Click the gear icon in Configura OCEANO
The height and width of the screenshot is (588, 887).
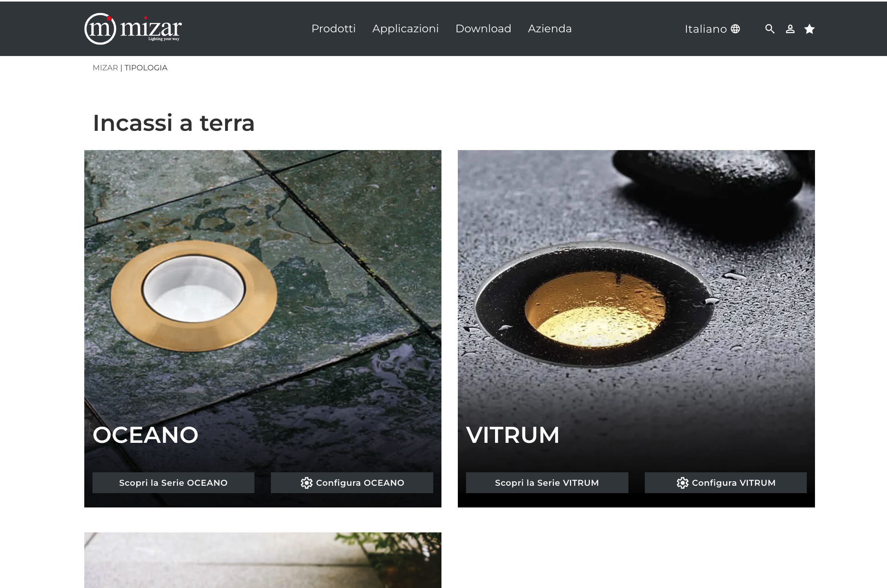pos(306,483)
